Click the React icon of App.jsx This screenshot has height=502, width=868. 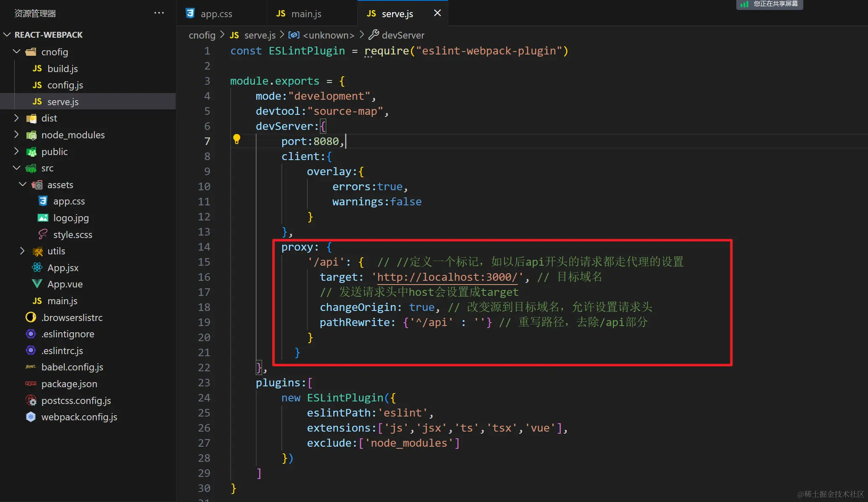(x=37, y=267)
